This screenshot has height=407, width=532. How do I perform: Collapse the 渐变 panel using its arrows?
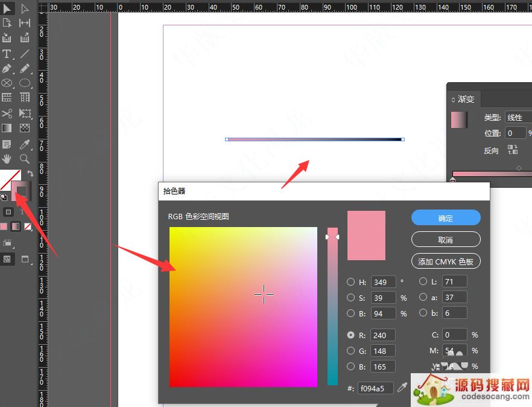coord(454,100)
